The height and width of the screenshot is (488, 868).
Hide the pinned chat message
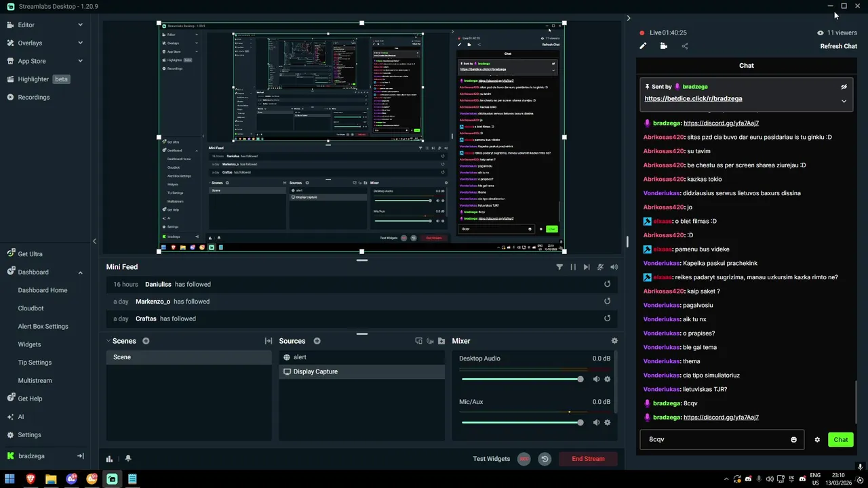pyautogui.click(x=844, y=87)
